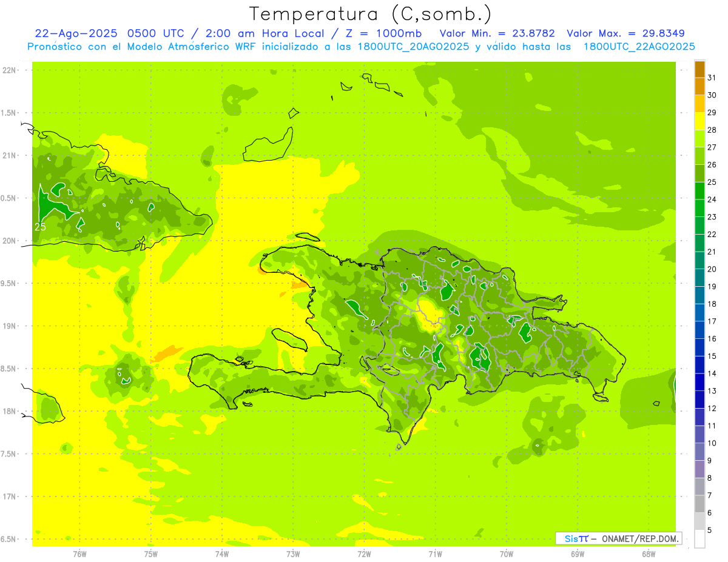This screenshot has width=728, height=562.
Task: Click the '76W' longitude axis label
Action: click(x=79, y=554)
